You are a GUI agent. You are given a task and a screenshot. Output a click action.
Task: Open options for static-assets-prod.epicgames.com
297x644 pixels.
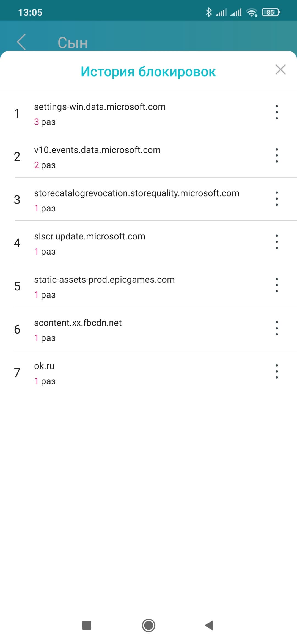(277, 285)
